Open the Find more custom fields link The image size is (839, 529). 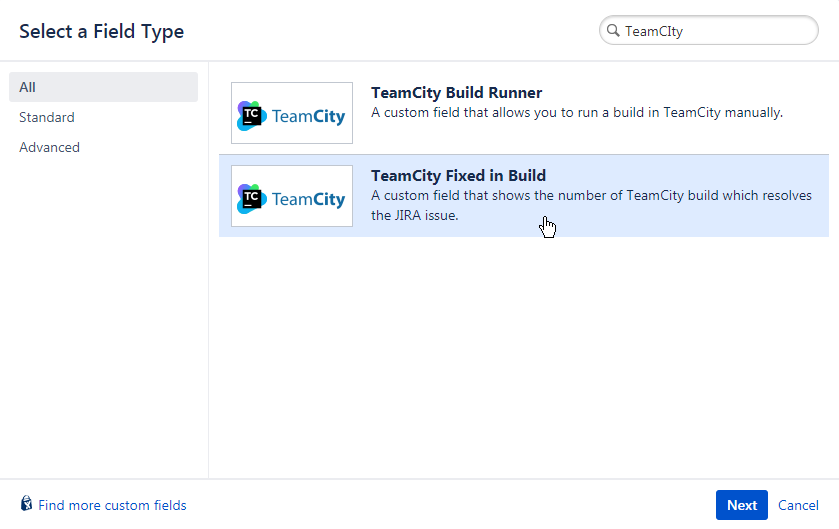112,505
